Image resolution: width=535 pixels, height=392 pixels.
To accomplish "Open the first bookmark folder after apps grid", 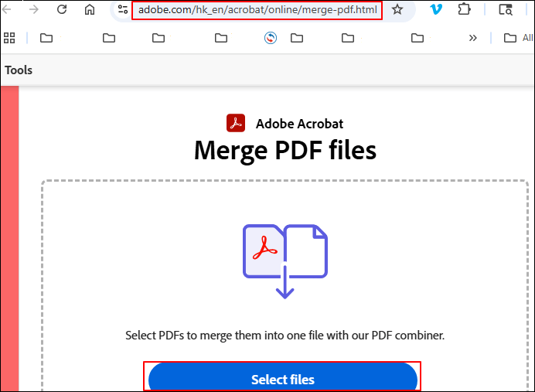I will point(46,38).
